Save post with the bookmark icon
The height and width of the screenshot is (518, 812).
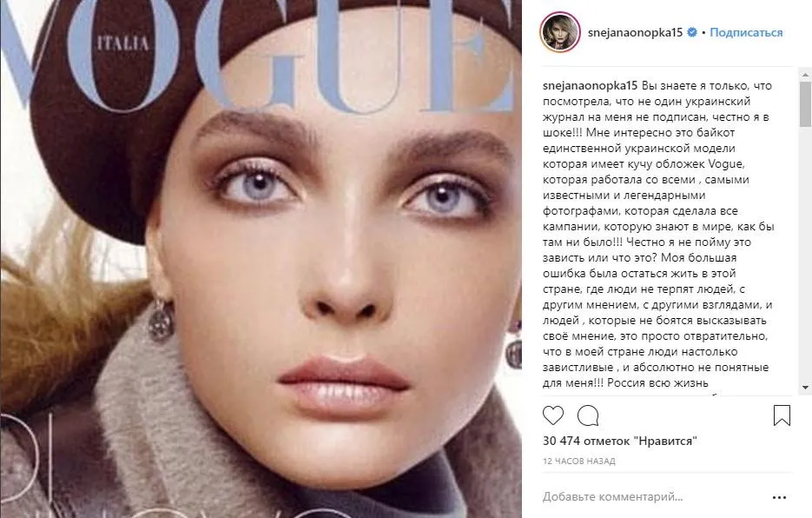click(782, 415)
